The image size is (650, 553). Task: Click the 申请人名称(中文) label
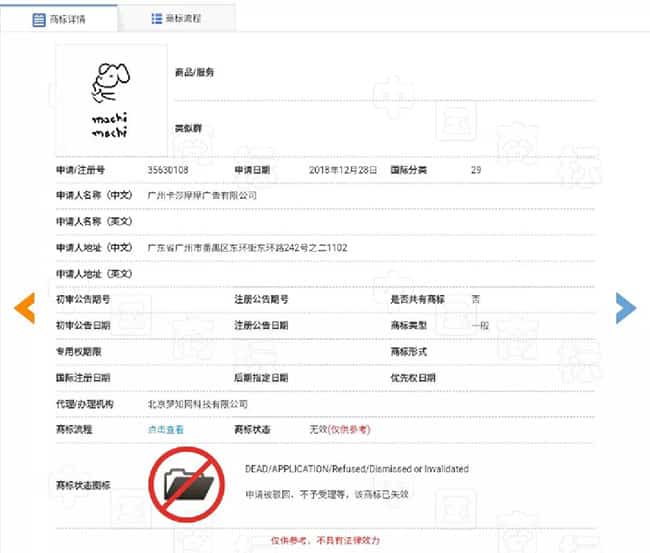click(x=94, y=195)
